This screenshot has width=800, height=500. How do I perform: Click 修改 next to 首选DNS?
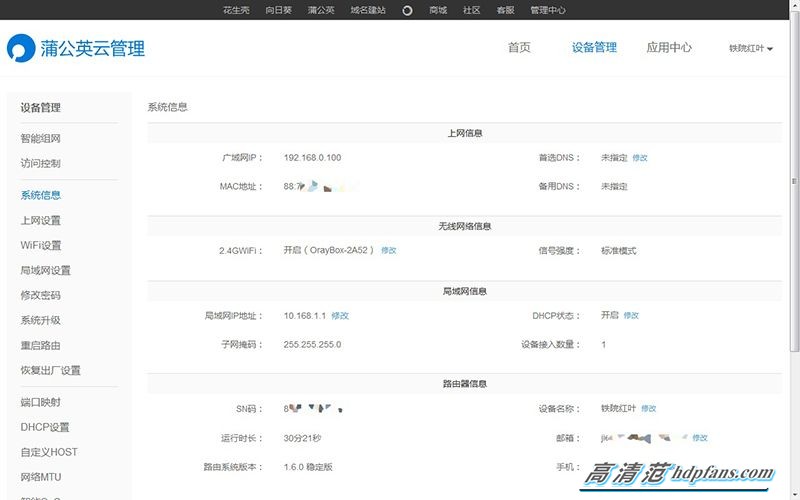pyautogui.click(x=640, y=158)
